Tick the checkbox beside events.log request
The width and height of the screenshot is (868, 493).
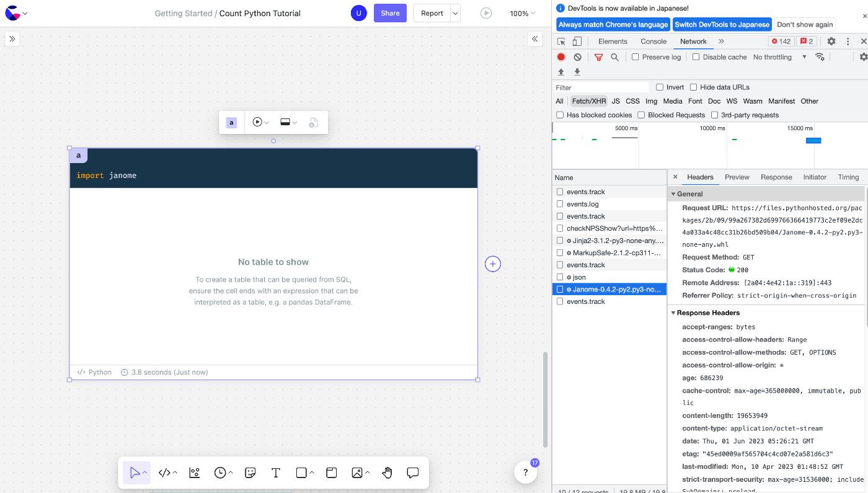[x=560, y=204]
